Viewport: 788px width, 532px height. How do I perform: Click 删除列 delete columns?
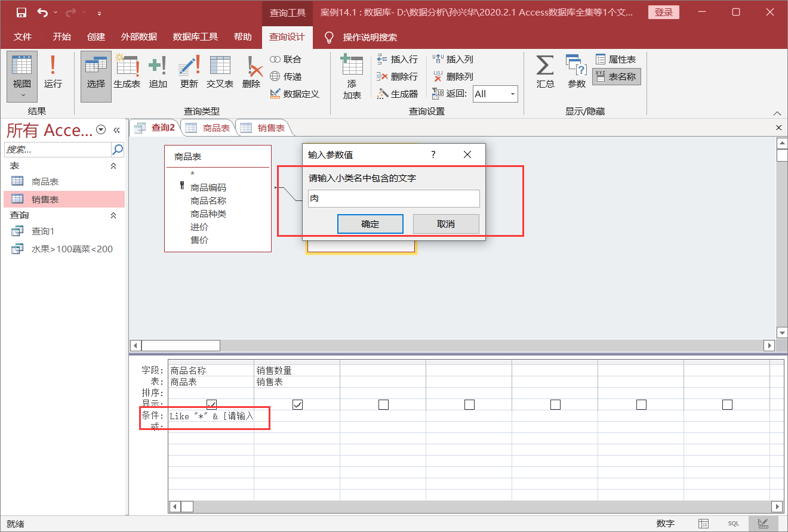tap(453, 76)
